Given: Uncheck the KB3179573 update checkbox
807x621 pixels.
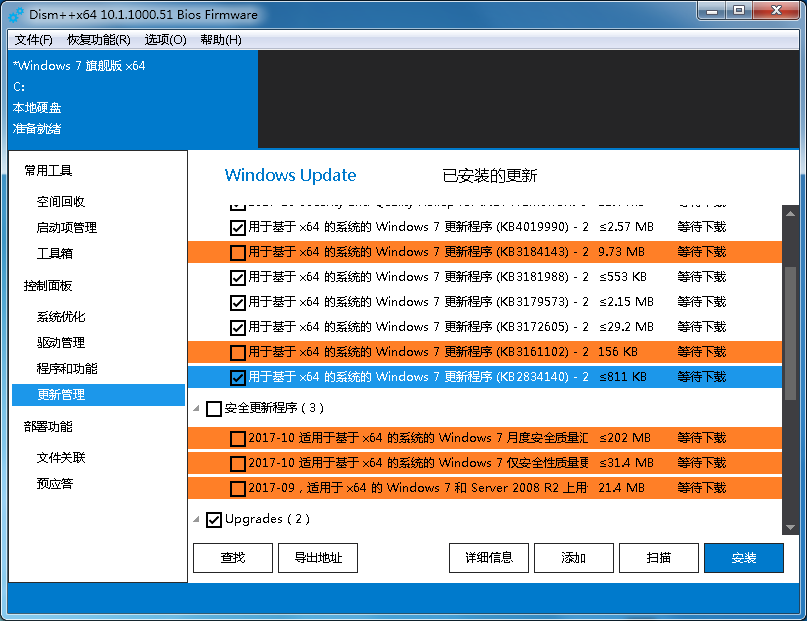Looking at the screenshot, I should 237,303.
